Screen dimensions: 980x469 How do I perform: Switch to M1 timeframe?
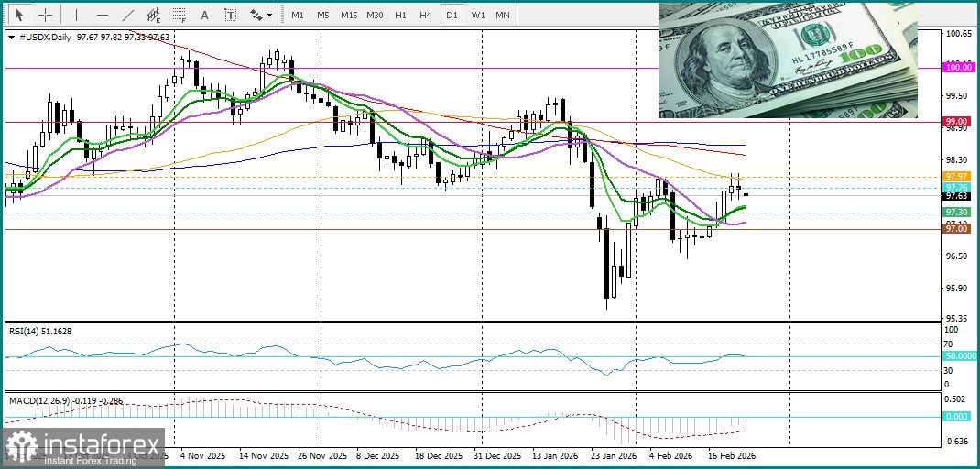(298, 16)
